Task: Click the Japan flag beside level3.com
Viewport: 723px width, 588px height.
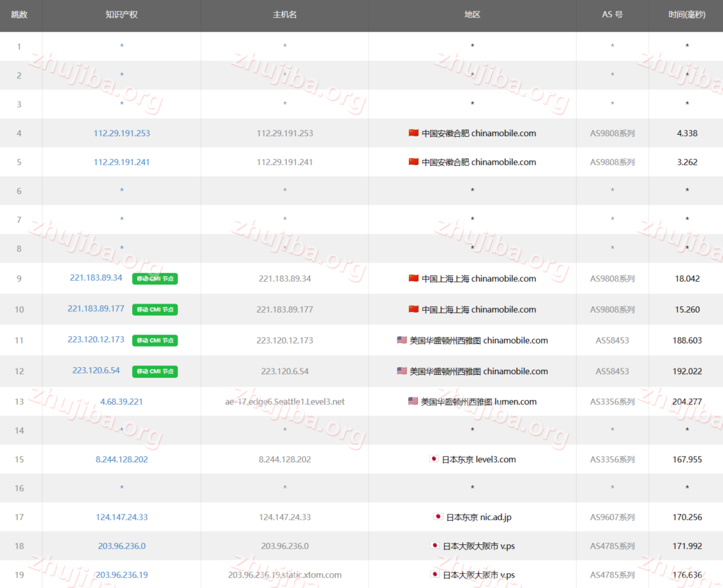Action: click(x=434, y=460)
